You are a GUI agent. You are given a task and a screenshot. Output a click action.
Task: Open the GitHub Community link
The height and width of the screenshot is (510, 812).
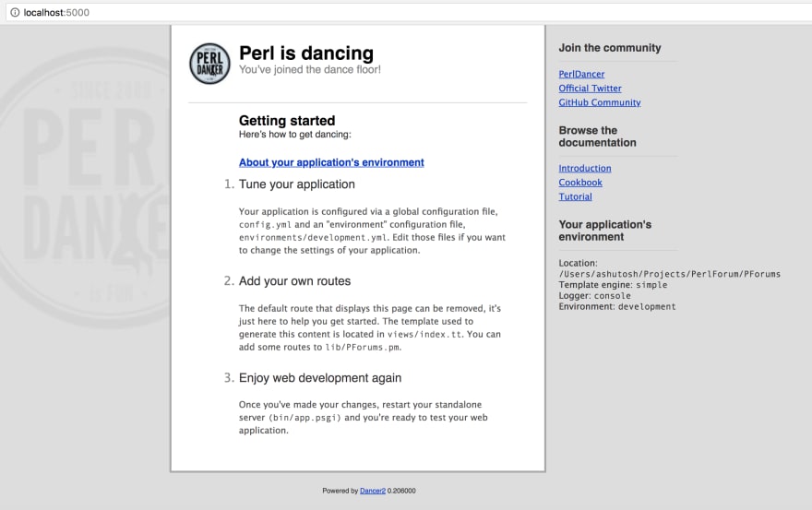pyautogui.click(x=600, y=102)
